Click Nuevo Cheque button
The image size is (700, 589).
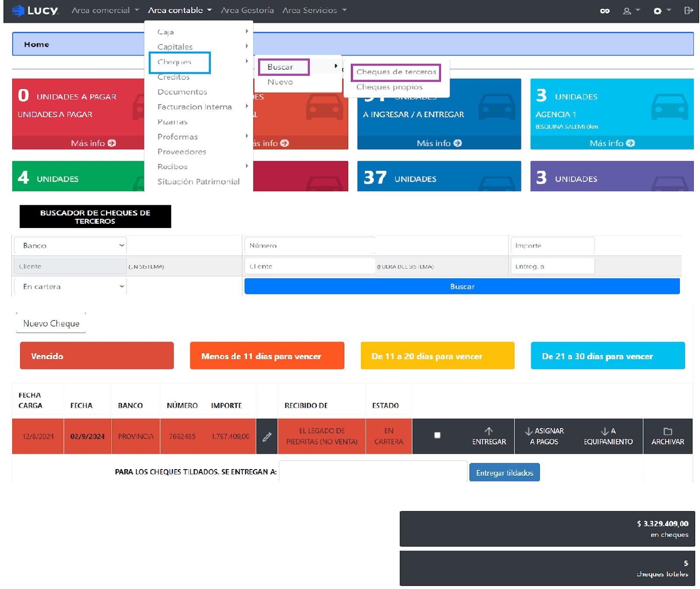[x=51, y=323]
